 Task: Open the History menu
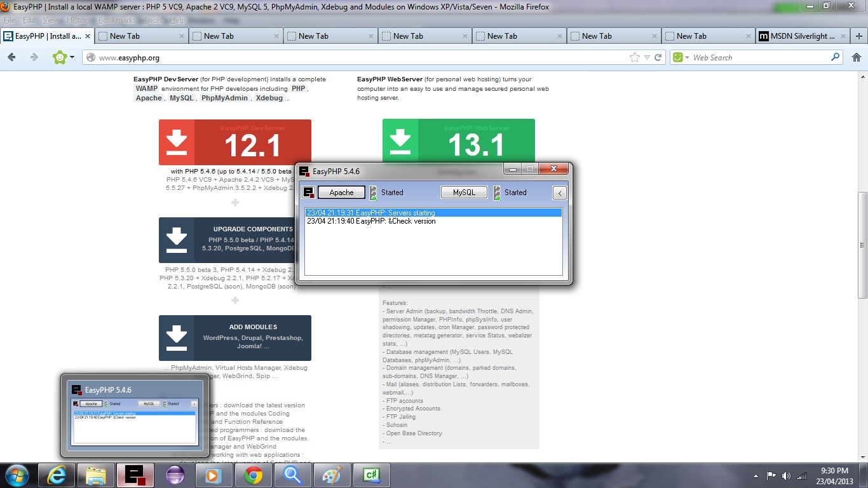click(x=78, y=20)
